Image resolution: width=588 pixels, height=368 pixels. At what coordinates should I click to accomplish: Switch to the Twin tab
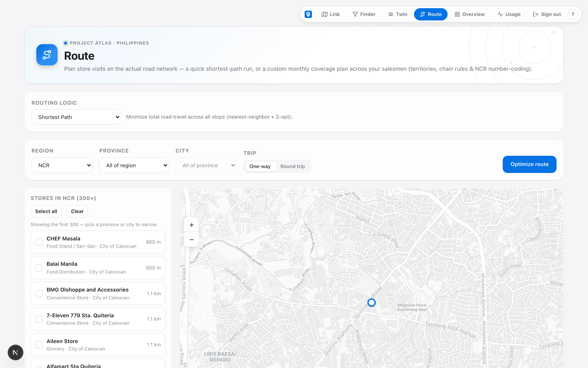click(398, 14)
